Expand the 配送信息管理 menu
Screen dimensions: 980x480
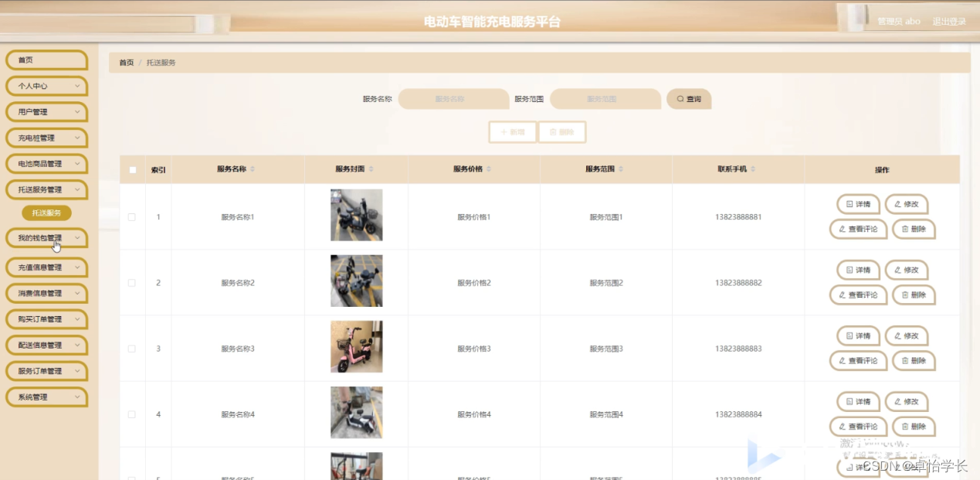click(x=46, y=345)
